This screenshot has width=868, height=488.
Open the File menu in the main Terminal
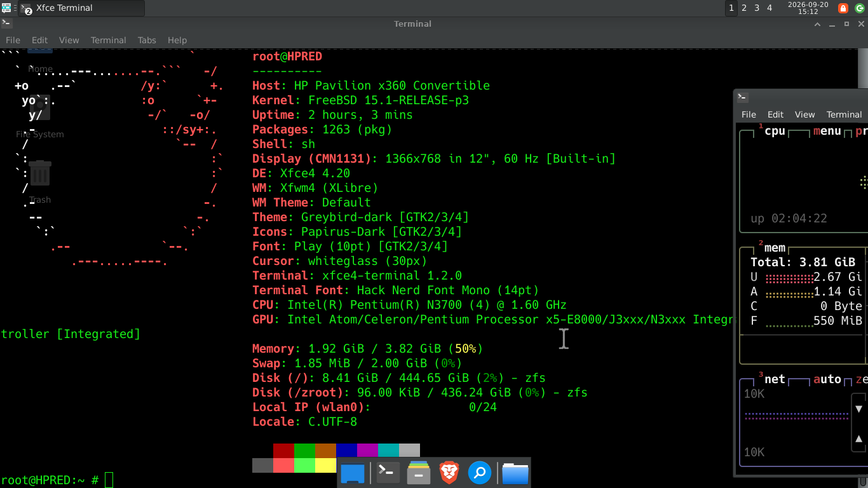[x=13, y=40]
